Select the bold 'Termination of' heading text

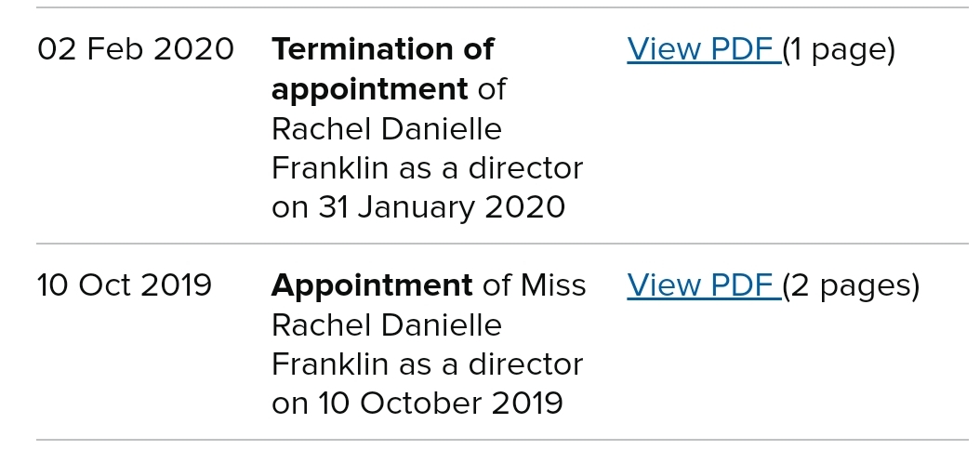tap(382, 49)
